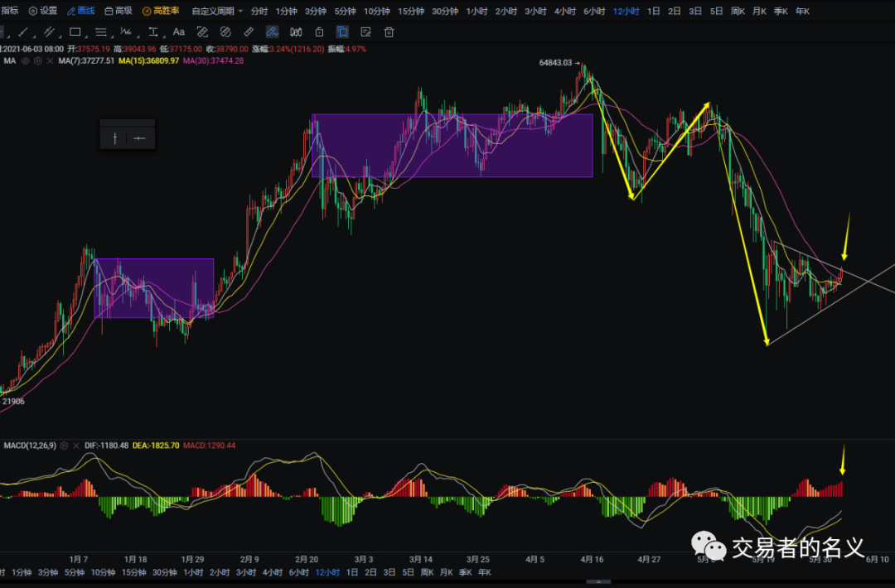
Task: Toggle the 画线 drawing toolbar
Action: [80, 11]
